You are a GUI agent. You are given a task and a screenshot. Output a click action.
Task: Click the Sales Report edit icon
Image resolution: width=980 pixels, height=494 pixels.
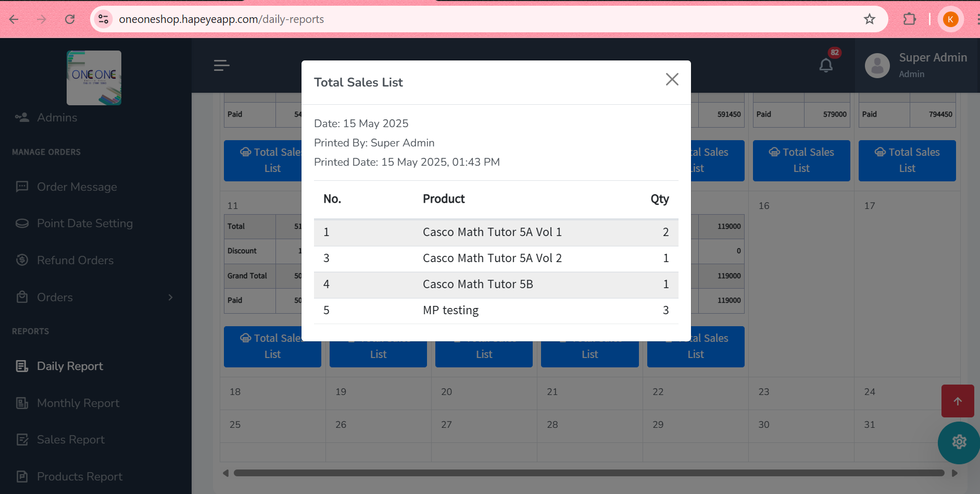(x=22, y=439)
